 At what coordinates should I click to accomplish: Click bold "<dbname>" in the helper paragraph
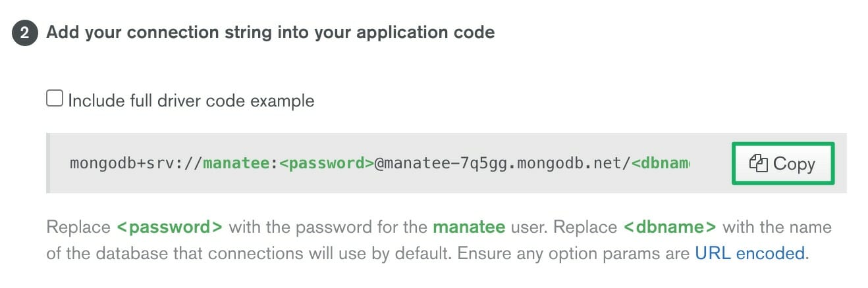669,228
